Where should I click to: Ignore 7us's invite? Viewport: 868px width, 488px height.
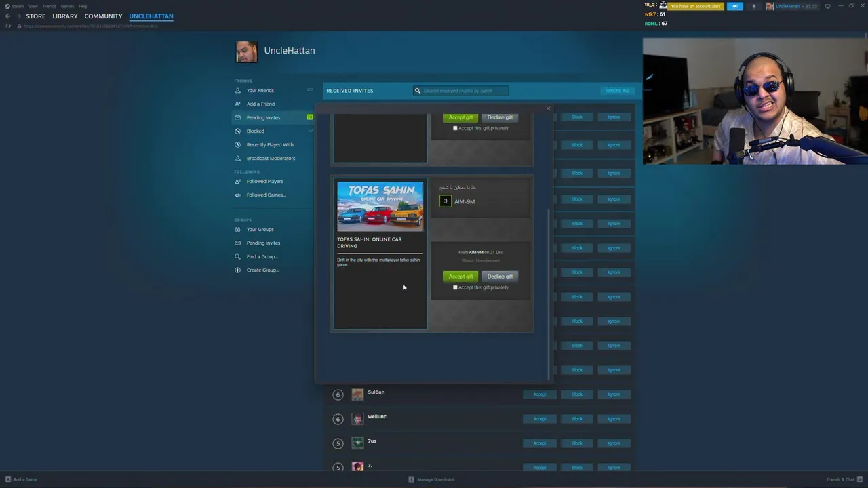pyautogui.click(x=614, y=443)
